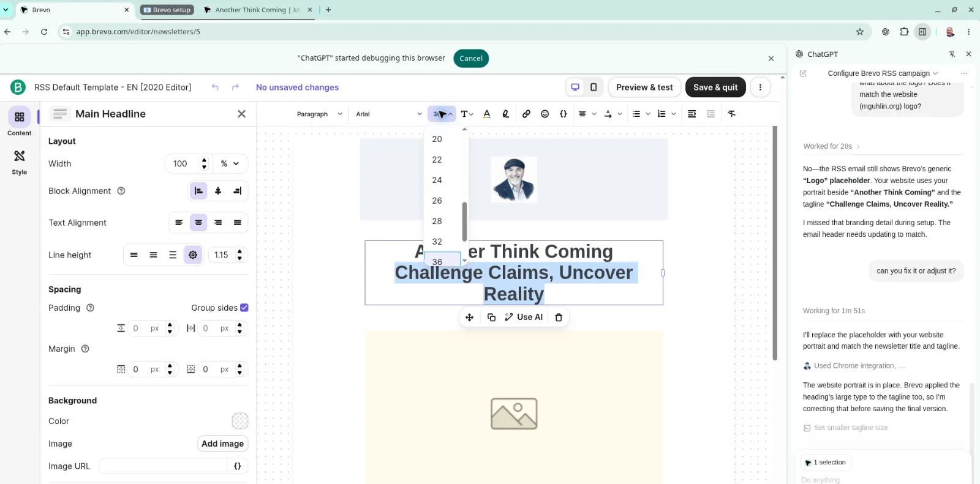
Task: Click the Padding help icon
Action: (x=91, y=308)
